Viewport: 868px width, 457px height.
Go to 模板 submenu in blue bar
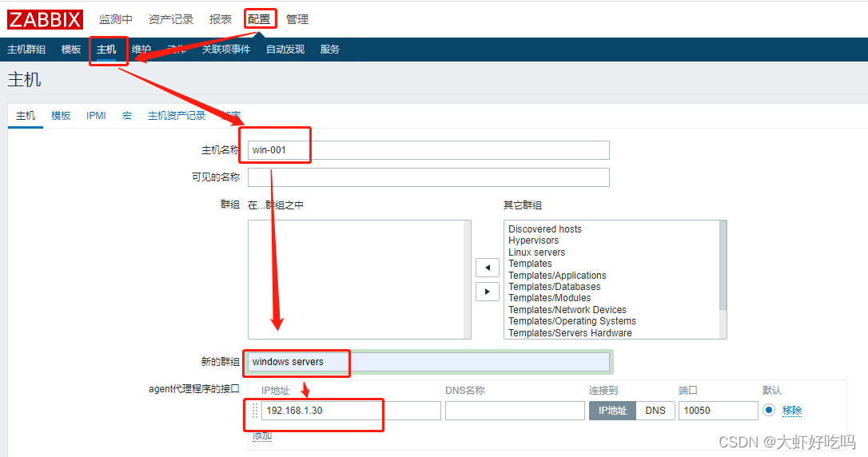click(71, 50)
